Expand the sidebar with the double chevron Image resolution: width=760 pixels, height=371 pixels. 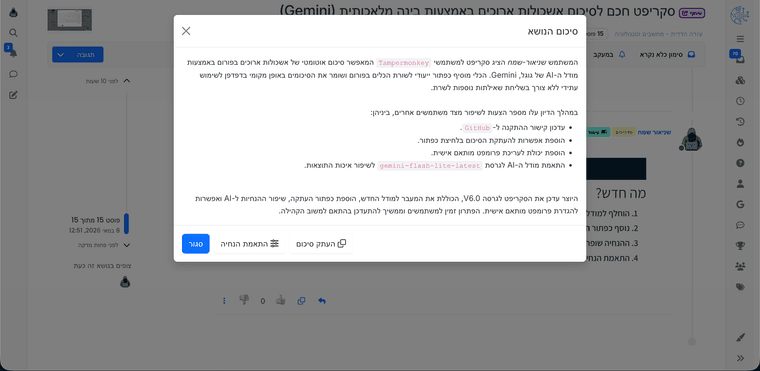click(x=740, y=358)
